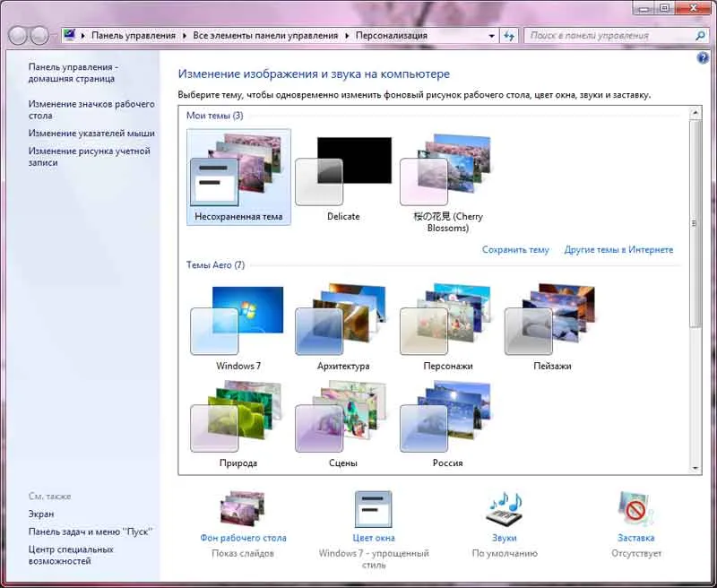Apply the Cherry Blossoms theme
This screenshot has width=717, height=588.
point(447,183)
